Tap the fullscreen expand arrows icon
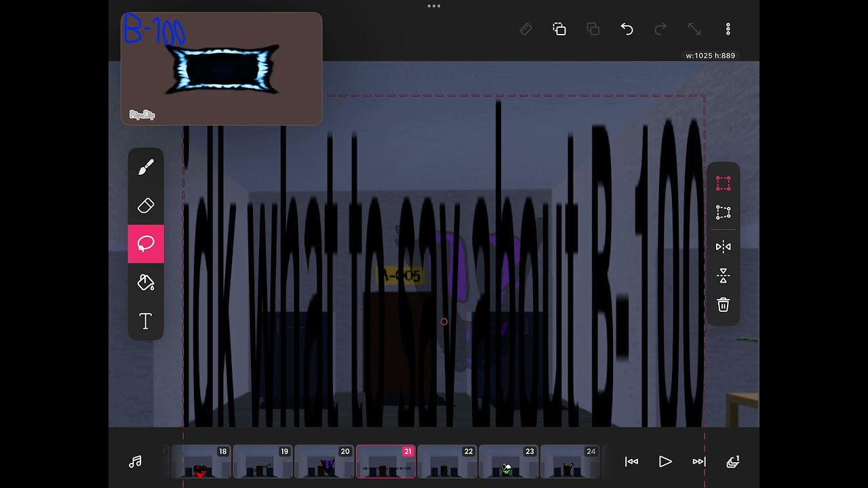Image resolution: width=868 pixels, height=488 pixels. (694, 29)
